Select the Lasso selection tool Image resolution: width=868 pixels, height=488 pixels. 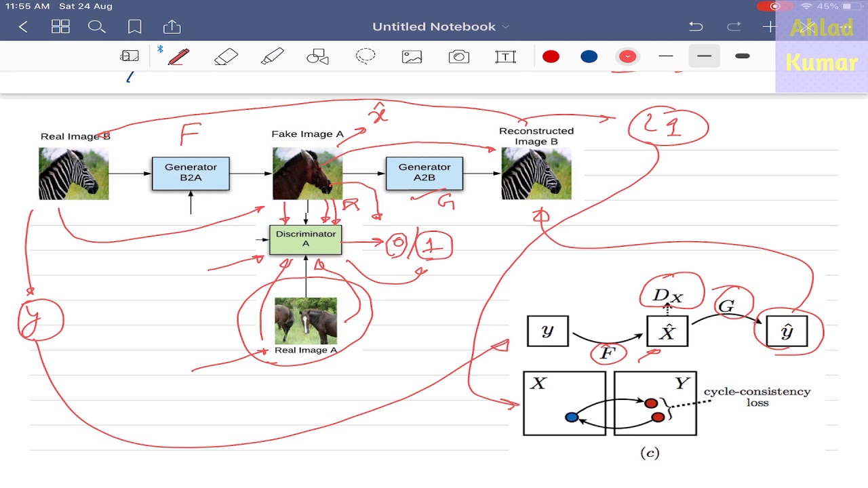click(x=366, y=56)
